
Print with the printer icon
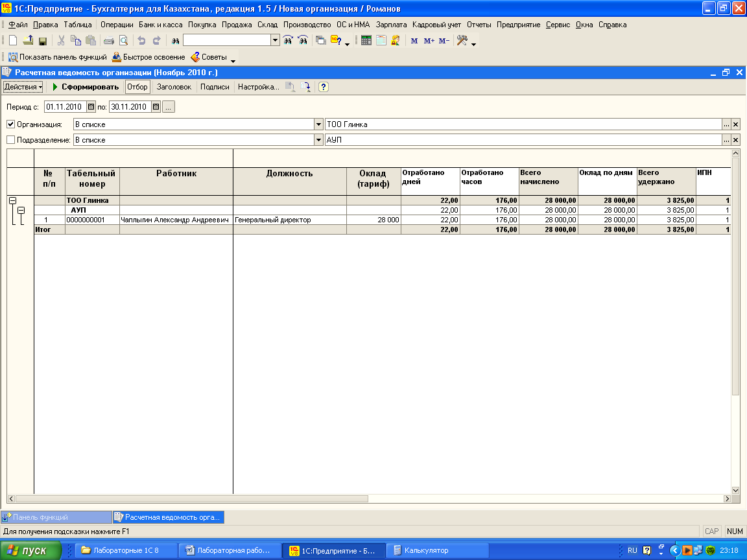coord(109,40)
